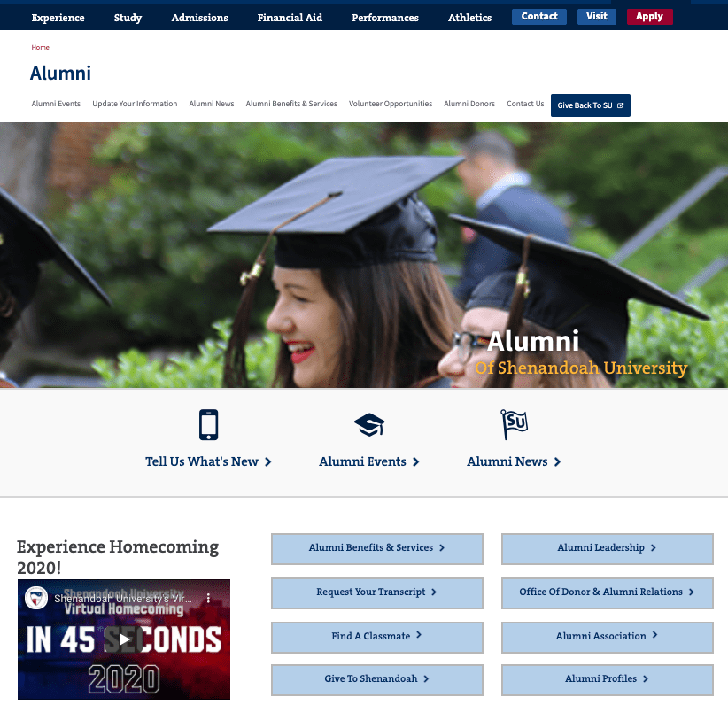Select Financial Aid in top navigation

tap(290, 18)
